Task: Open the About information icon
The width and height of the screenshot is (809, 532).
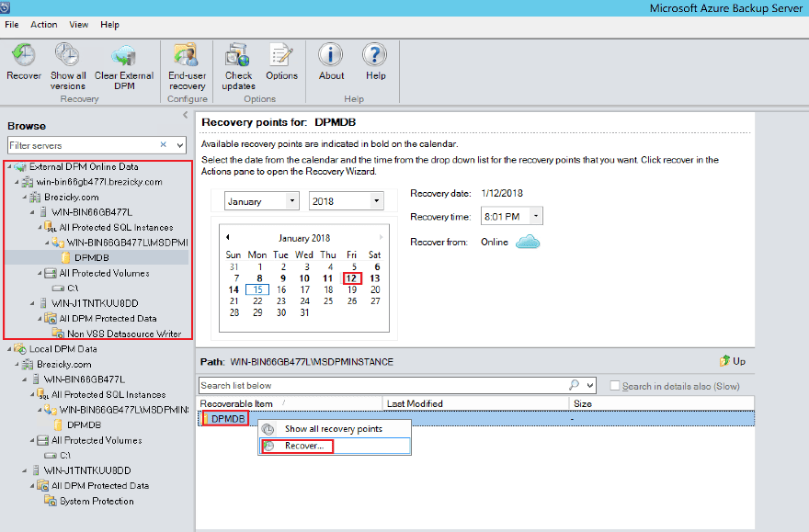Action: coord(331,54)
